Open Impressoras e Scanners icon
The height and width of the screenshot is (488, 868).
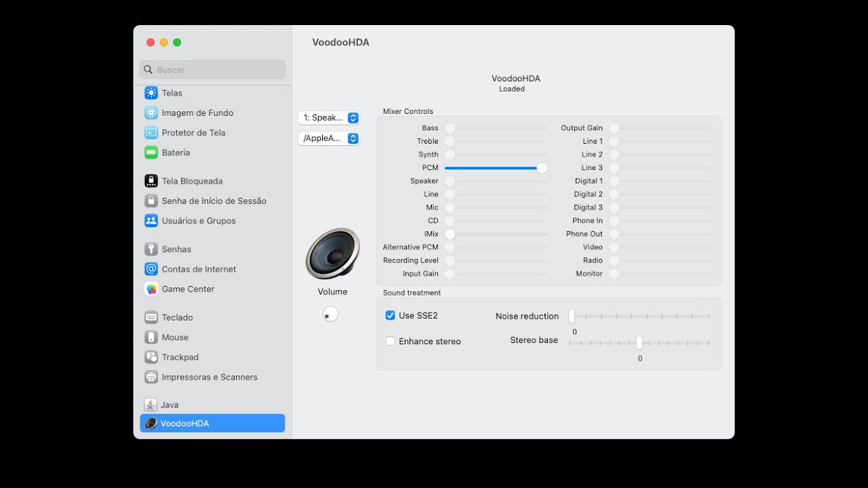point(151,377)
